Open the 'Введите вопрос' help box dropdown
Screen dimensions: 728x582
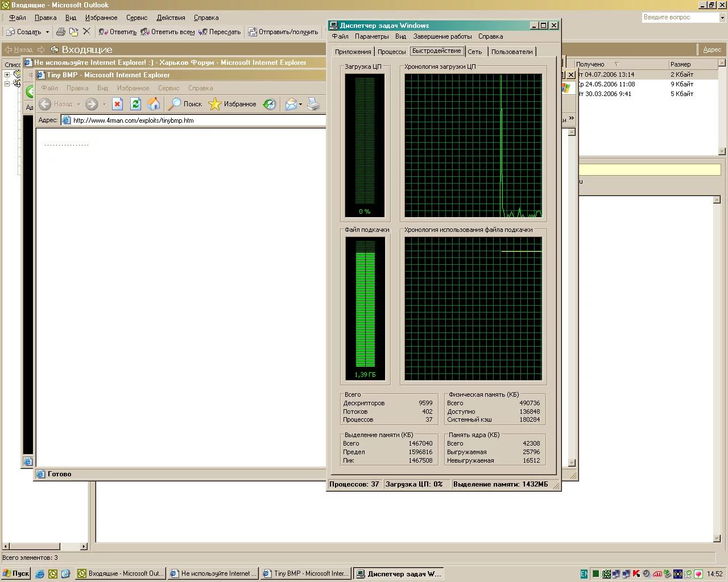click(x=722, y=18)
